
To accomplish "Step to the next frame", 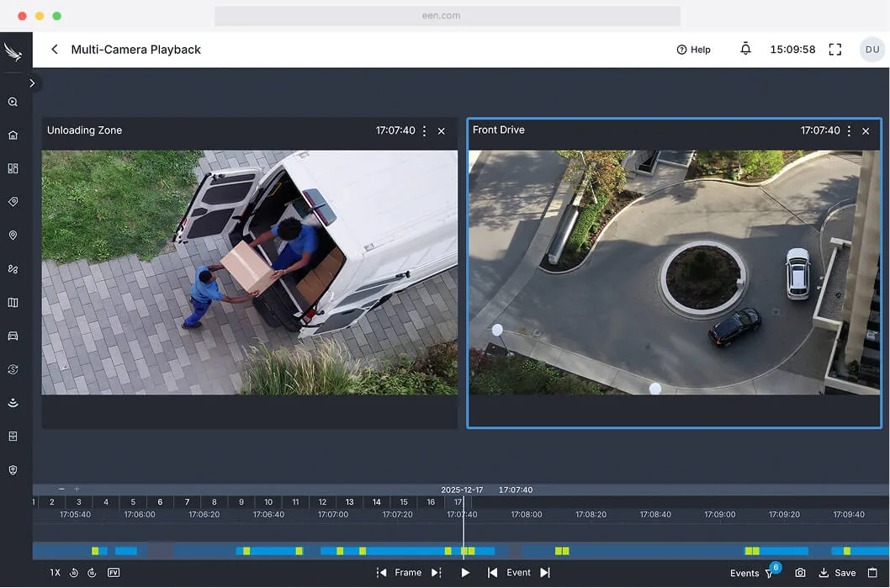I will pyautogui.click(x=436, y=573).
